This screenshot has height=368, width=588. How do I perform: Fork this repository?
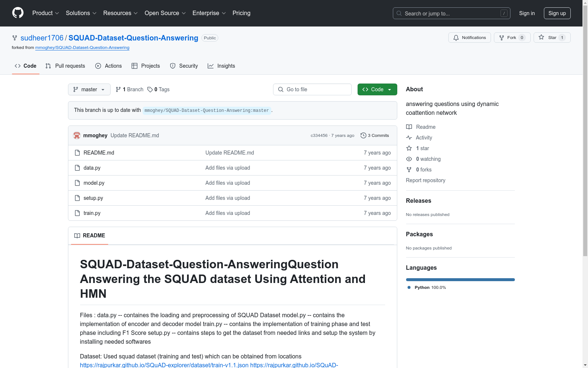(x=512, y=38)
